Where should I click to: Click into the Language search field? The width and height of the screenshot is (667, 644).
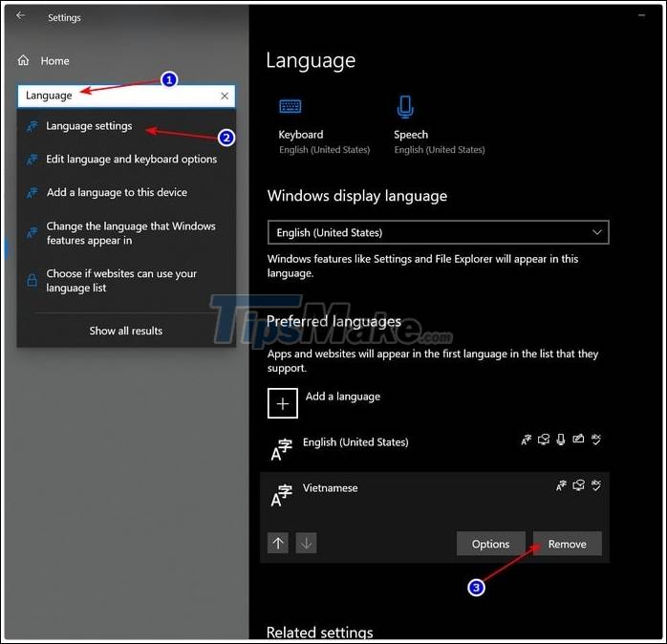coord(126,96)
